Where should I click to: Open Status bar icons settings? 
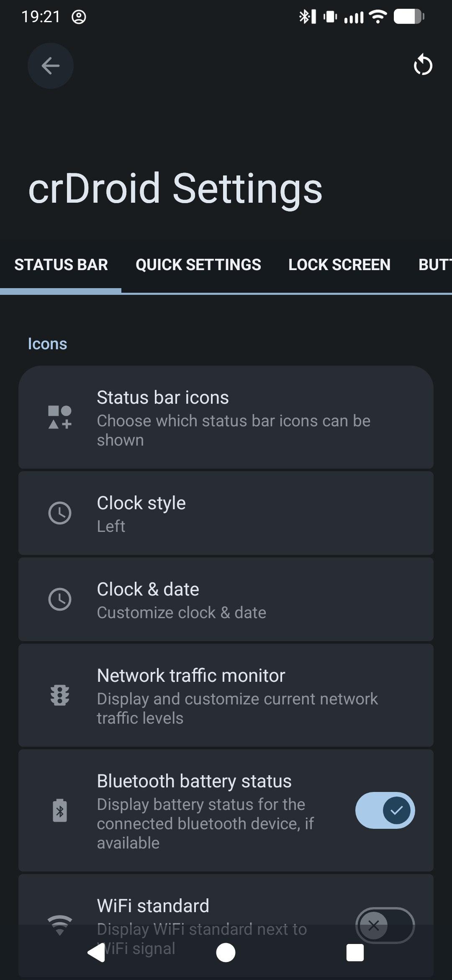pos(226,417)
